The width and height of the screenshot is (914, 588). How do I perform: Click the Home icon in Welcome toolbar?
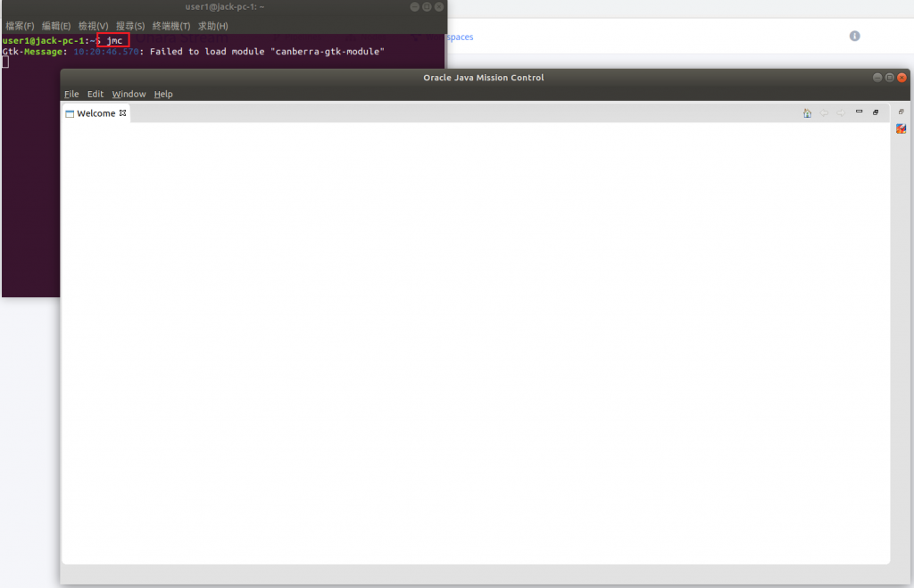[x=807, y=113]
